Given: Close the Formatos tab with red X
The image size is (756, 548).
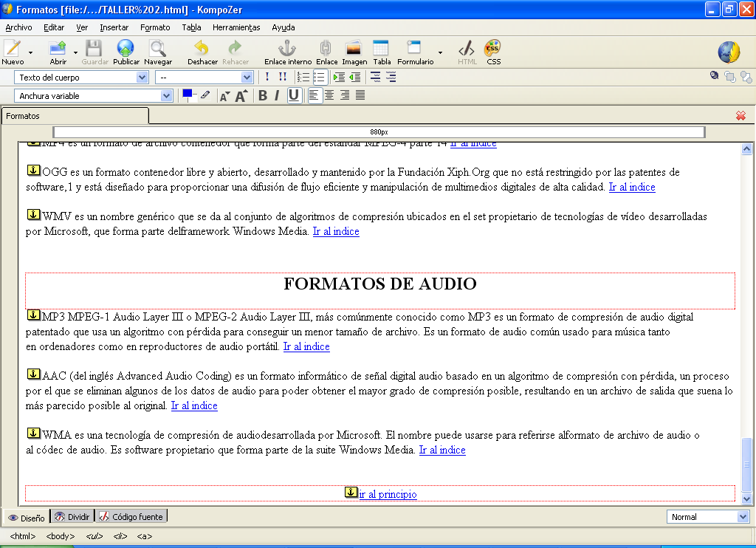Looking at the screenshot, I should [740, 116].
